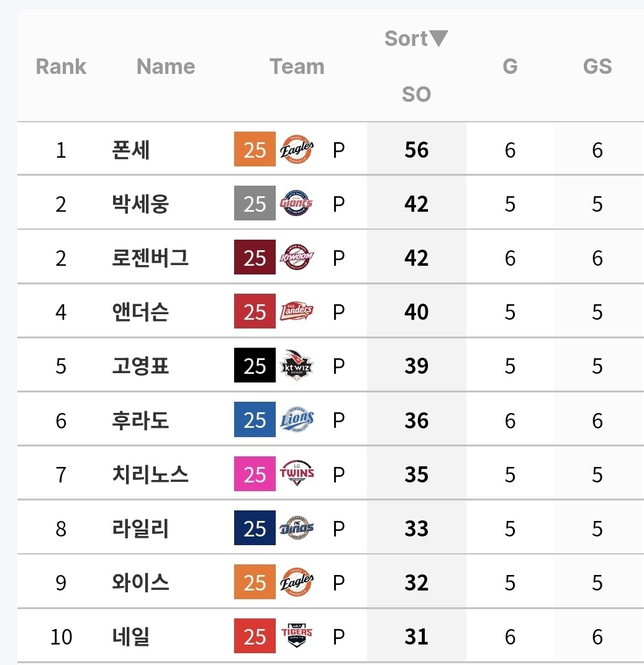This screenshot has height=665, width=644.
Task: Select the black 25 badge beside 고영표
Action: [x=255, y=365]
